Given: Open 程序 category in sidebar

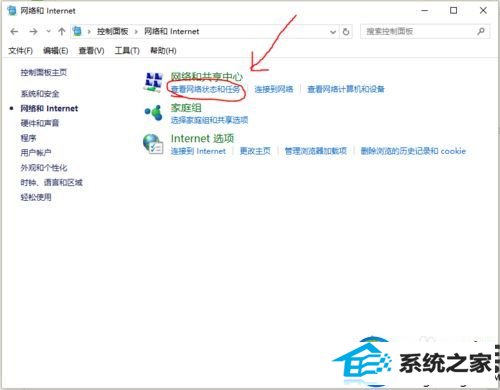Looking at the screenshot, I should click(28, 138).
